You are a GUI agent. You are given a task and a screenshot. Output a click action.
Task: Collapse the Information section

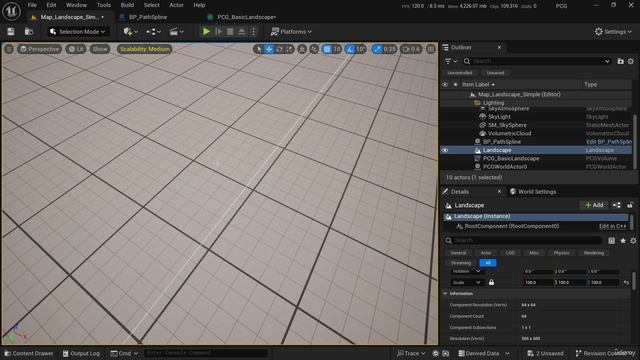pos(445,293)
